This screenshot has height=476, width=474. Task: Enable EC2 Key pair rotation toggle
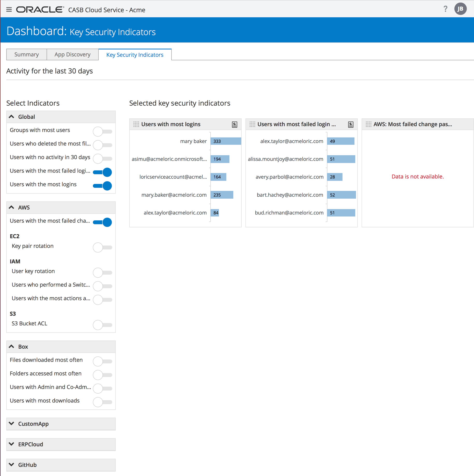click(102, 247)
